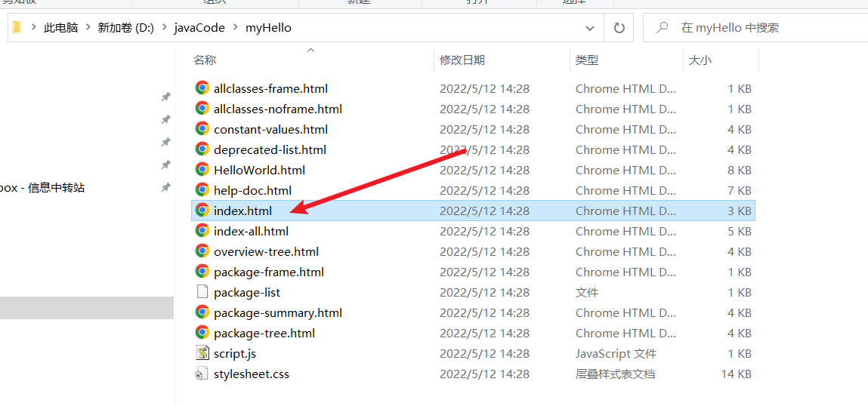Click the 文件 type cell of package-list

point(587,293)
